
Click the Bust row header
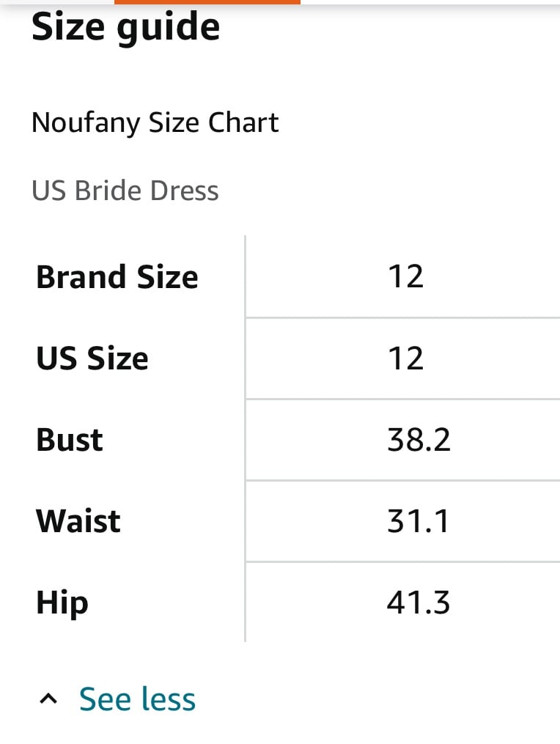70,440
